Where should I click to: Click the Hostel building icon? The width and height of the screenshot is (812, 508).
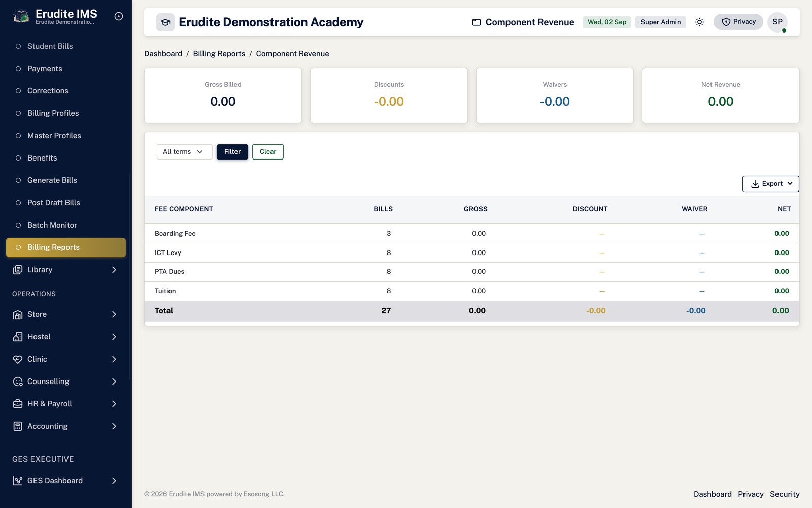[x=18, y=337]
